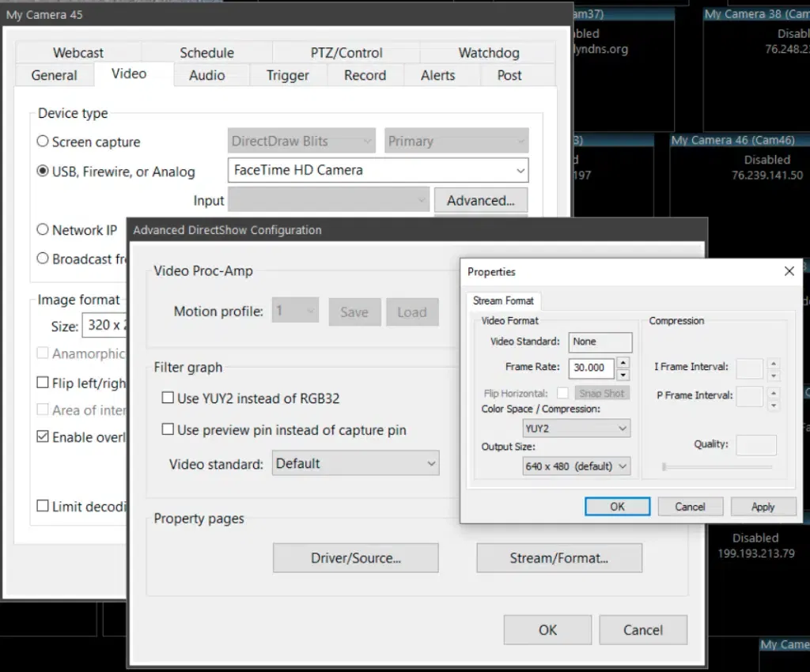Open the Output Size 640 x 480 dropdown

(576, 466)
